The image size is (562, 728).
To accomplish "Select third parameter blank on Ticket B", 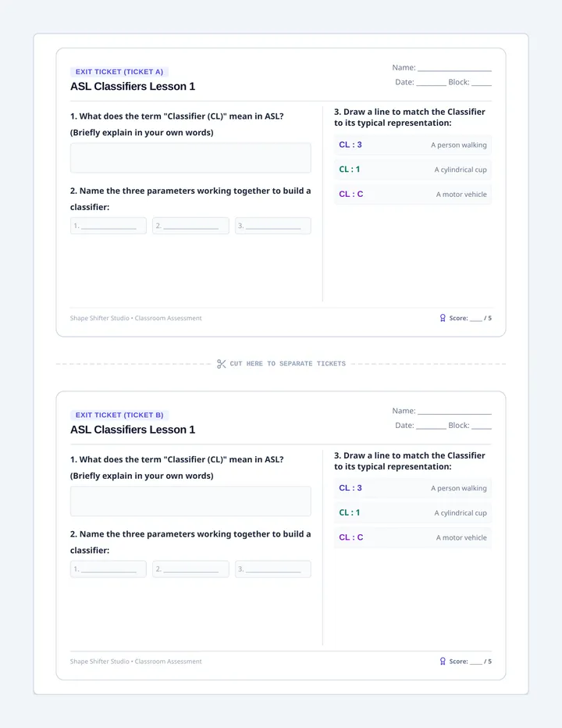I will [273, 569].
